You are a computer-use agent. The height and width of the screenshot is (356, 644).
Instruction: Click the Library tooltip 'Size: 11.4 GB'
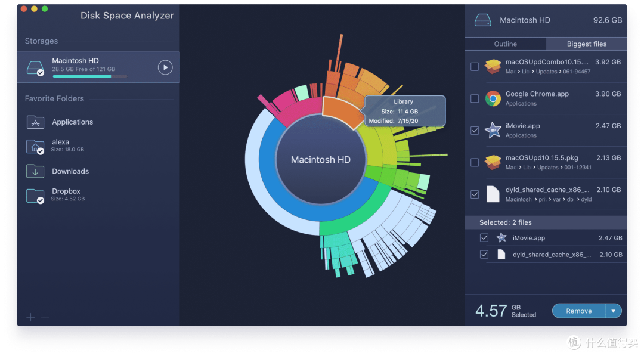coord(400,112)
